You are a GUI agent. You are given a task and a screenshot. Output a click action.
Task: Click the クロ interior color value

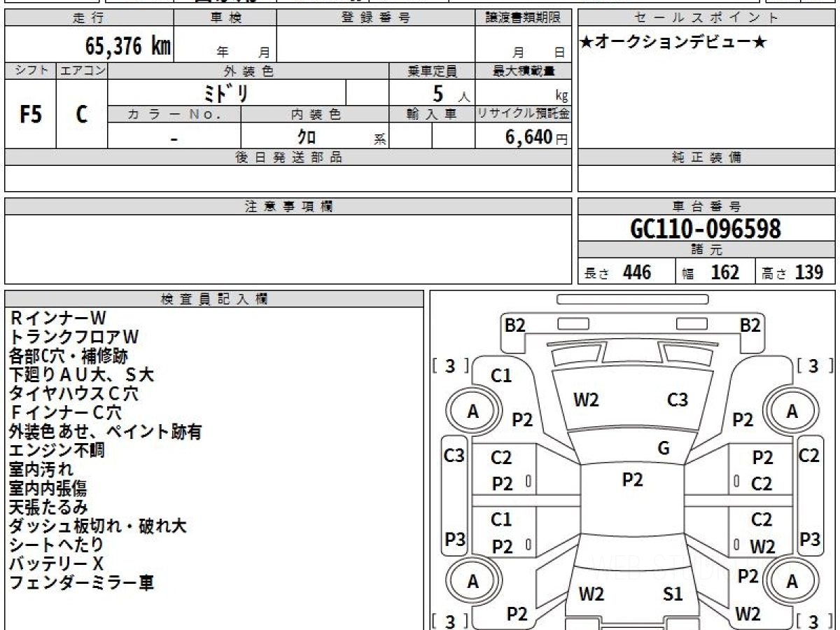point(306,136)
